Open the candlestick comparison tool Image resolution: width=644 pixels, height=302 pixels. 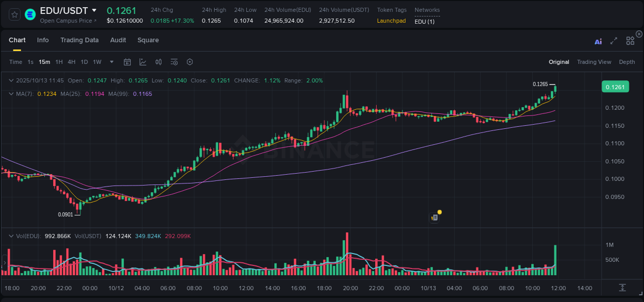(x=159, y=62)
